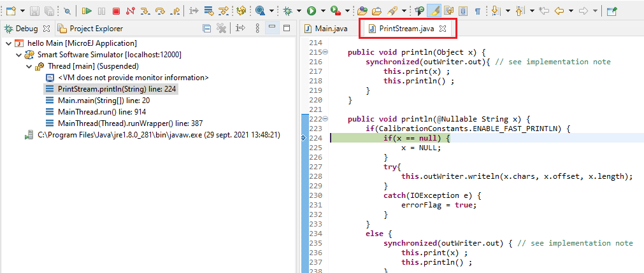Screen dimensions: 644x273
Task: Close the Debug view tab
Action: point(47,29)
